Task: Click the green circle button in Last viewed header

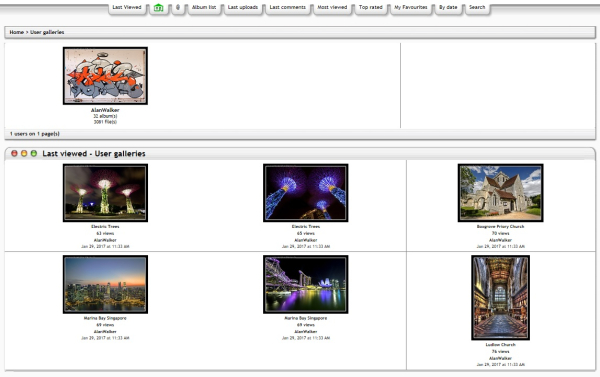Action: (34, 153)
